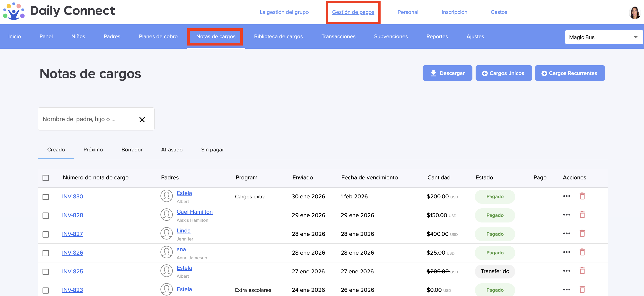Click trash icon for INV-827 row

(582, 234)
